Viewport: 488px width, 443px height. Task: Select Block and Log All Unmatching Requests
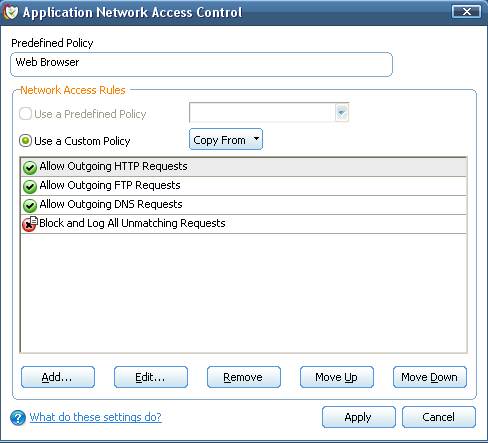(x=243, y=224)
